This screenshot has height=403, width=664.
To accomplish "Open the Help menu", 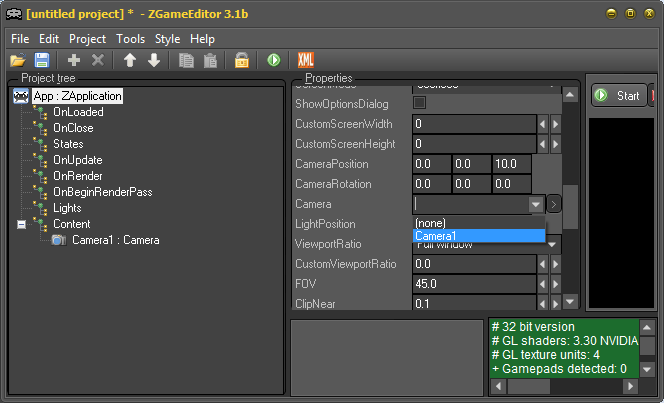I will [202, 39].
